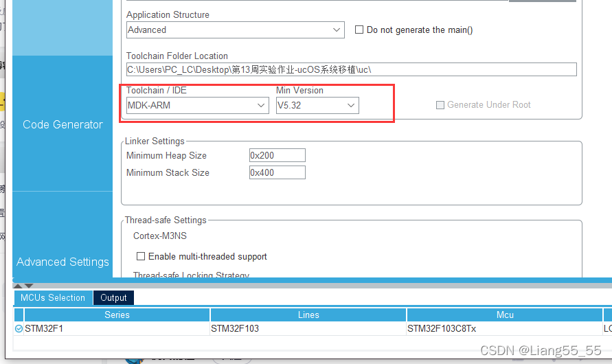612x364 pixels.
Task: Click the Toolchain Folder Location path field
Action: click(351, 70)
